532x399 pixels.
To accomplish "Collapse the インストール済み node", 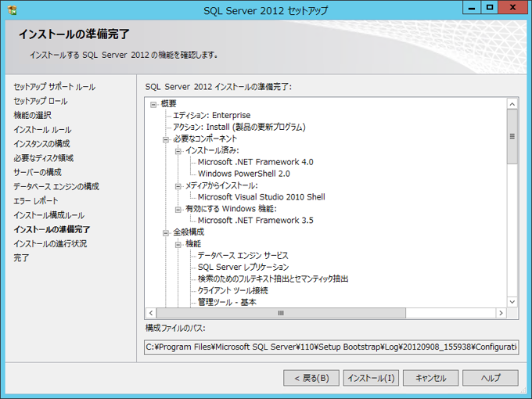I will 178,151.
